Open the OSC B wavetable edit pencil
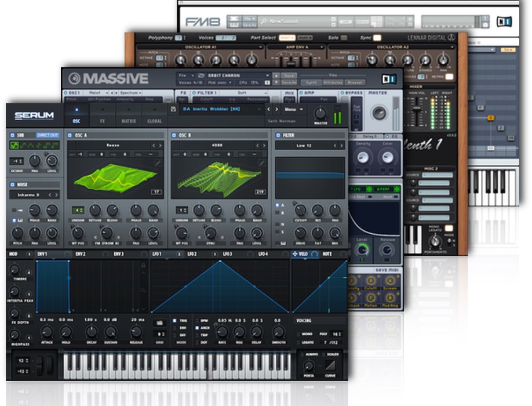The image size is (532, 406). tap(261, 164)
